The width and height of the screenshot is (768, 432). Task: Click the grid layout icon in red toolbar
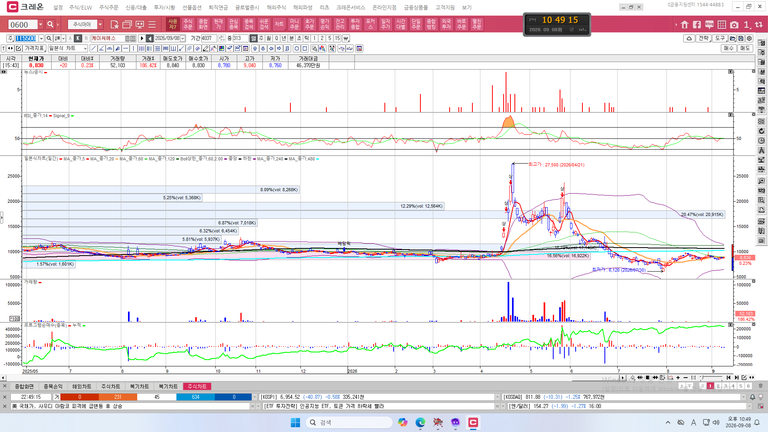pos(721,24)
